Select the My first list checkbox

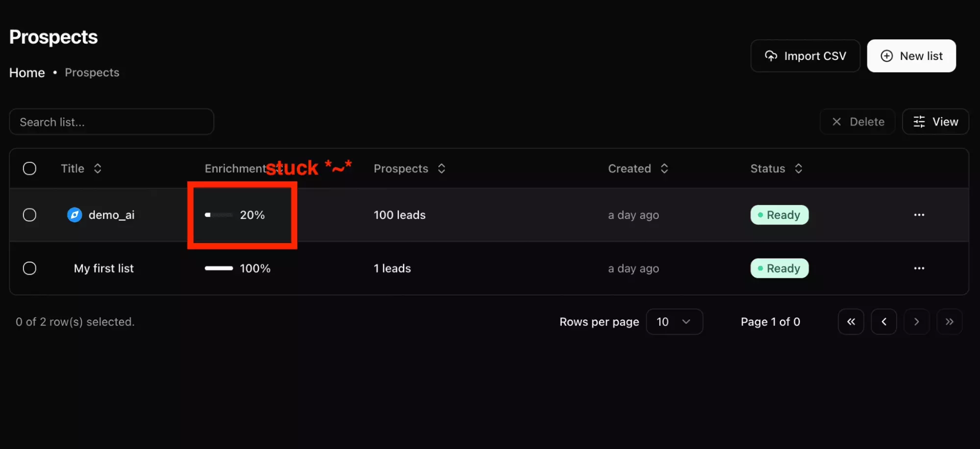click(29, 268)
